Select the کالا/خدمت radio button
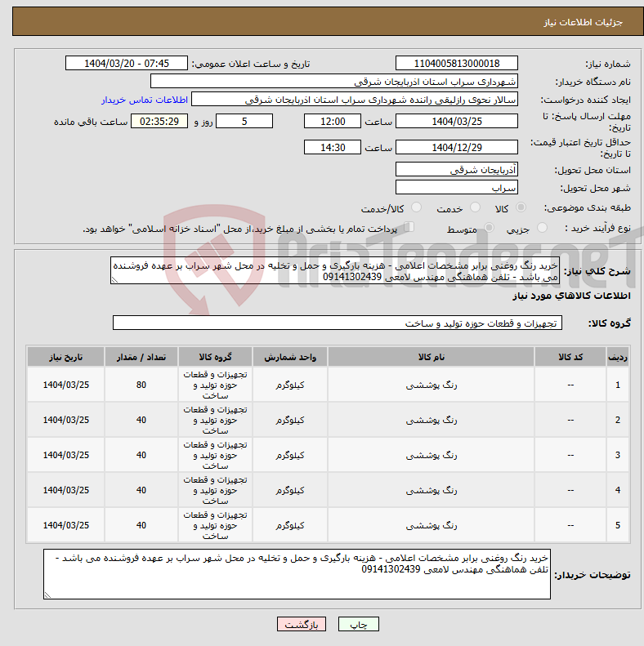This screenshot has width=644, height=646. 417,207
